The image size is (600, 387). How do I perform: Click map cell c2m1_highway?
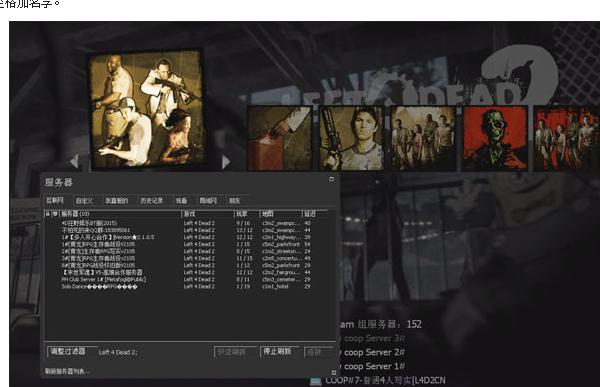click(281, 237)
